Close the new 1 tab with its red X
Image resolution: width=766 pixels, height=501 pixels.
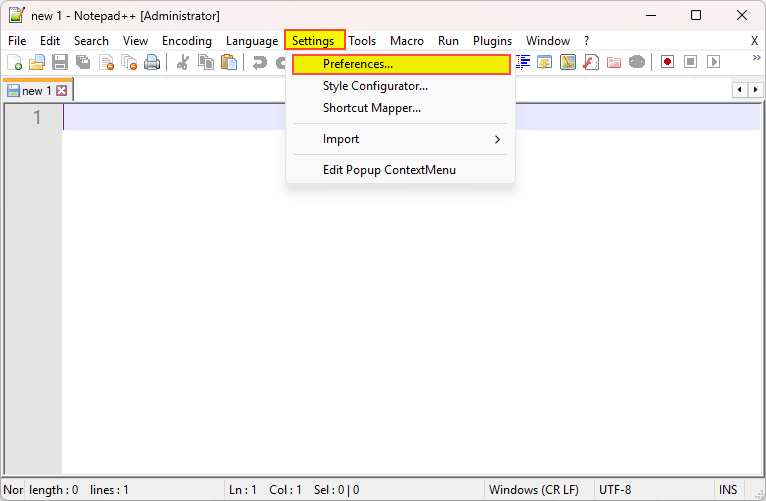[62, 90]
